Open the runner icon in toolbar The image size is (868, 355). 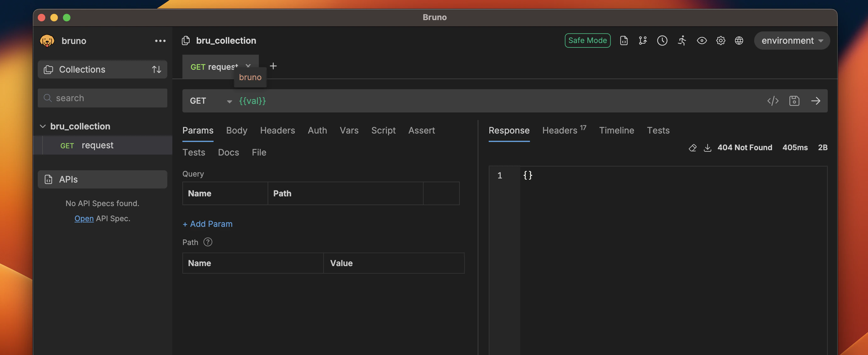[682, 41]
